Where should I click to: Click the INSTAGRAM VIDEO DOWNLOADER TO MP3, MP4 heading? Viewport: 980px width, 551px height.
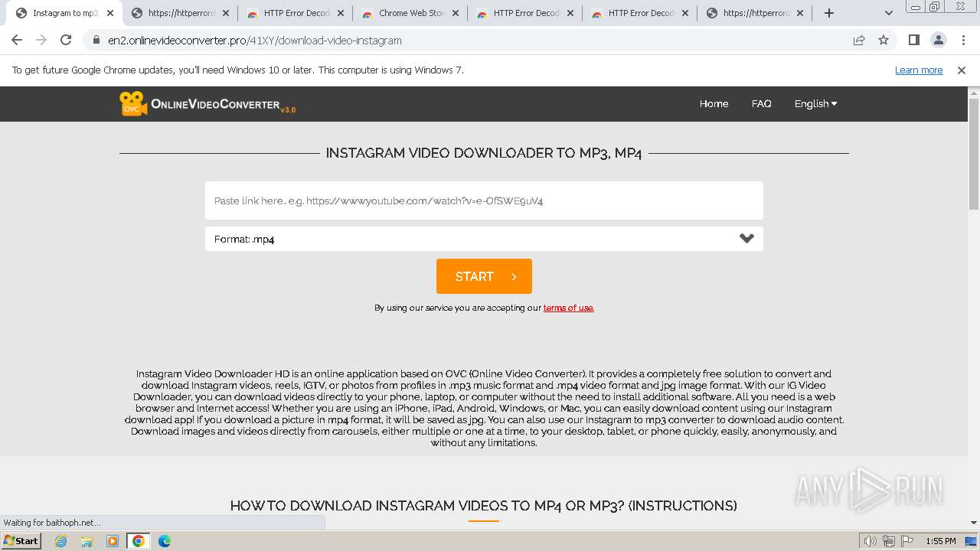[484, 153]
